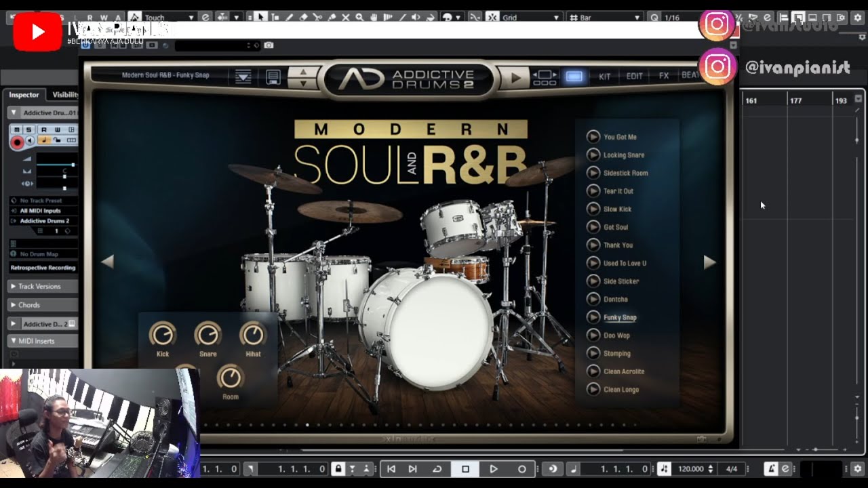
Task: Solo the Addictive Drums track
Action: click(29, 129)
